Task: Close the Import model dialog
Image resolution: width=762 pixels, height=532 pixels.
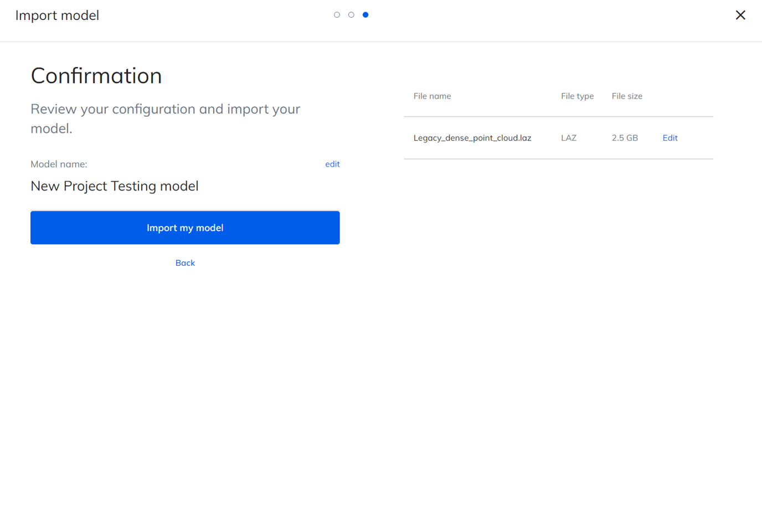Action: 740,15
